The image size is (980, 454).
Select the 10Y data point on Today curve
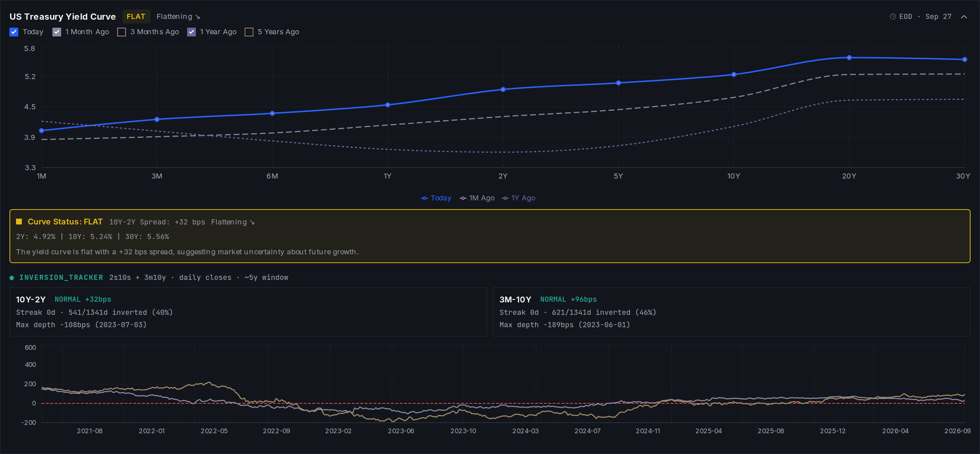tap(734, 75)
